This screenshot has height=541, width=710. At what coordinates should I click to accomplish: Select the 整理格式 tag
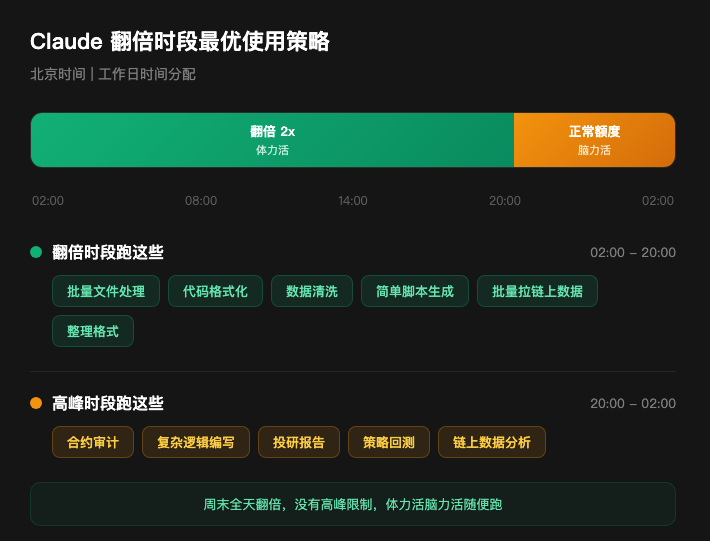93,331
